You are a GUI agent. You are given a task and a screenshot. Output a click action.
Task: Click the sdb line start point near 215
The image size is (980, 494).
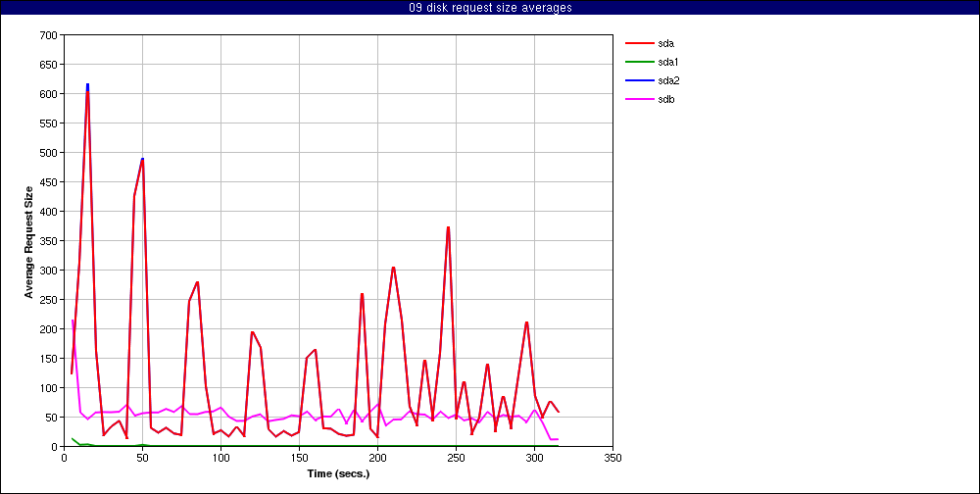pyautogui.click(x=73, y=321)
